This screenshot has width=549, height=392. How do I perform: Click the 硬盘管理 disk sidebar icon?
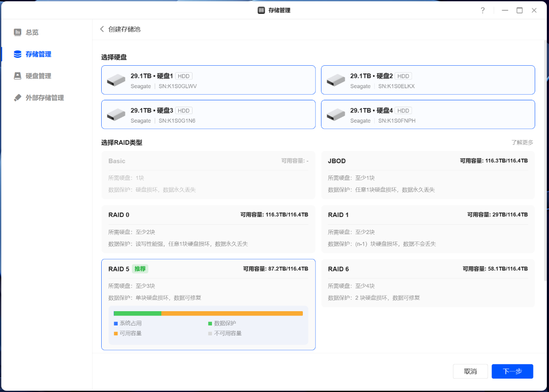point(17,76)
